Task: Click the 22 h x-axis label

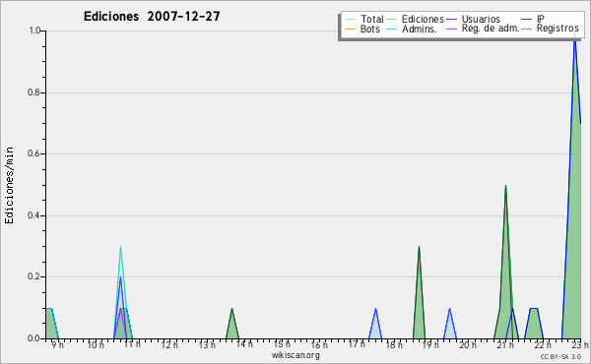Action: 543,344
